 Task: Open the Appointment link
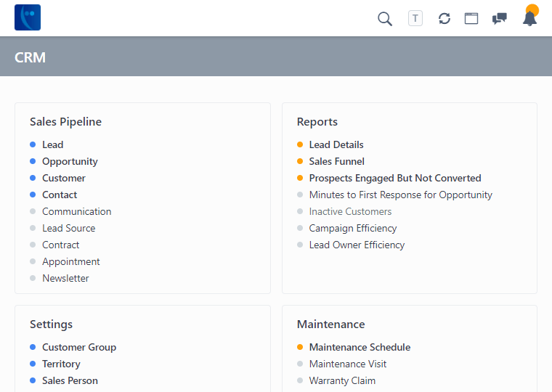tap(70, 262)
